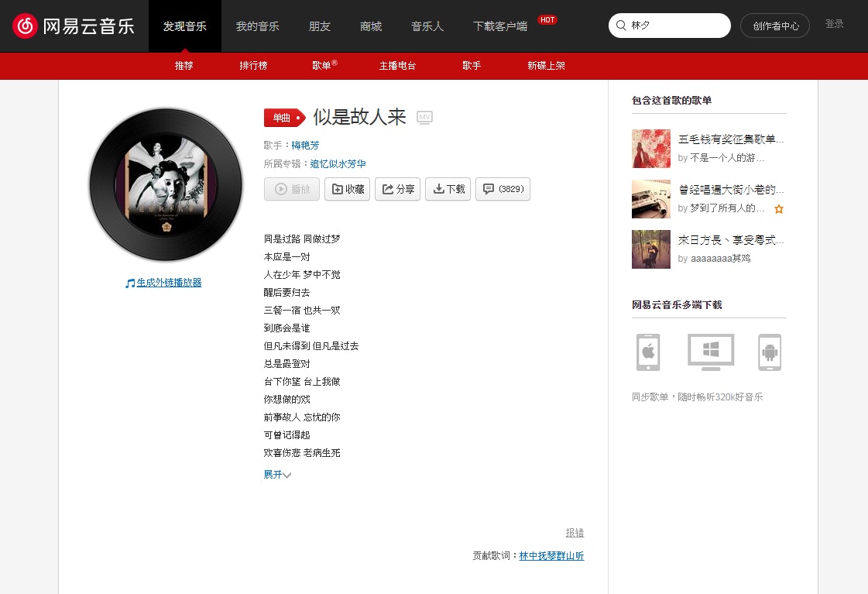Click the music note external player icon

[x=130, y=283]
